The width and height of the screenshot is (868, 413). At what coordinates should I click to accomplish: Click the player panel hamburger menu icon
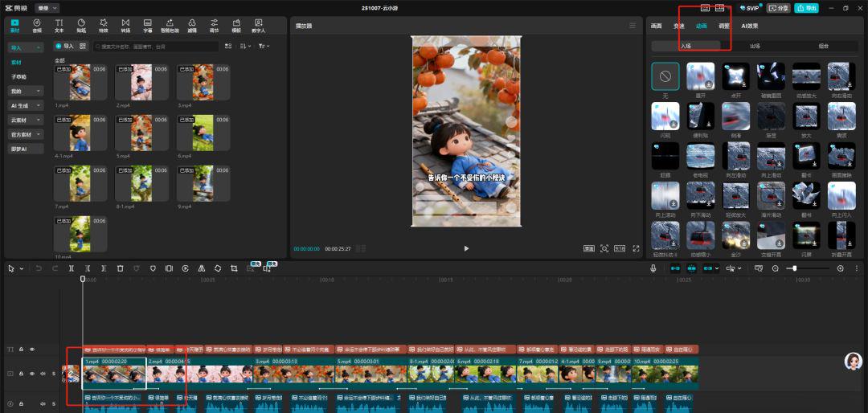(633, 26)
